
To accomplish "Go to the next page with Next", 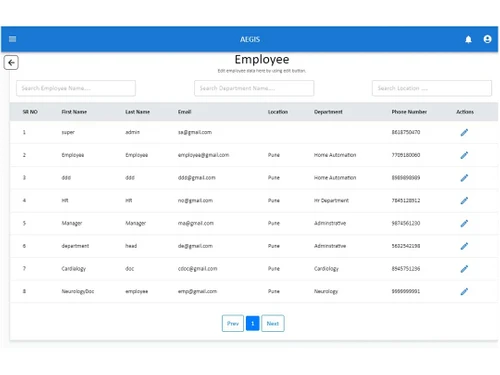I will (x=273, y=323).
